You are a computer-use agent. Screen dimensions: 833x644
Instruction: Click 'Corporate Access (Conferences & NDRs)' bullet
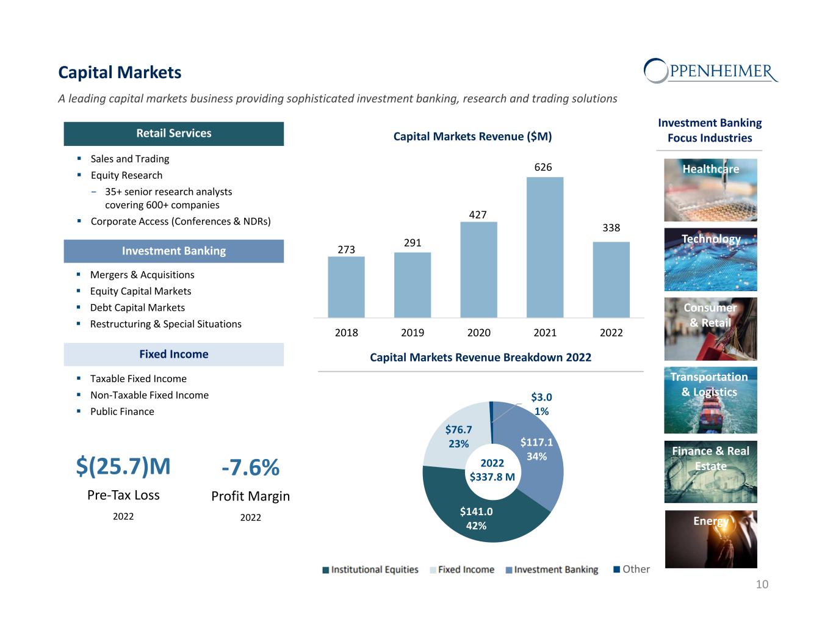click(181, 222)
